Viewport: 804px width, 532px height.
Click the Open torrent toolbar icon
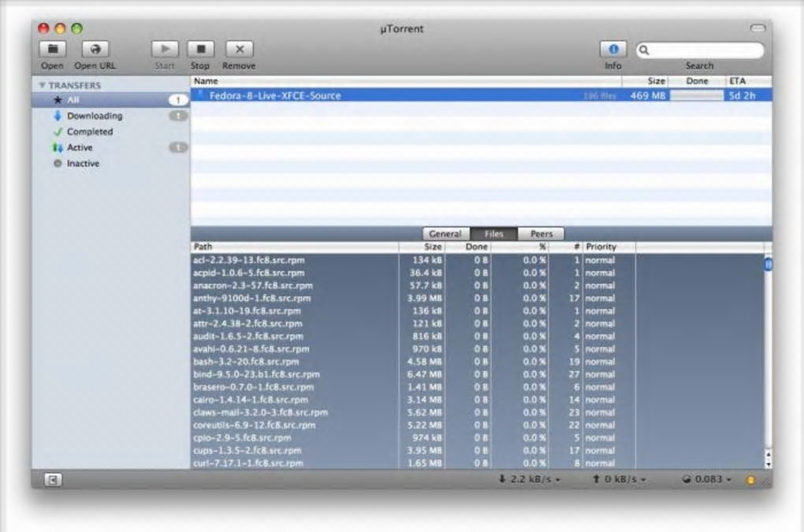pyautogui.click(x=53, y=49)
